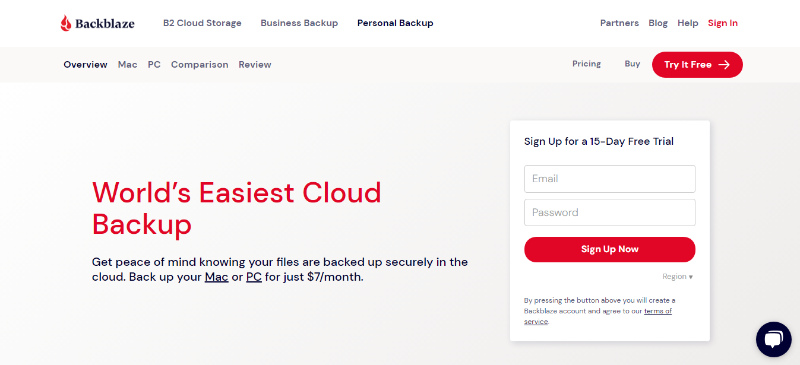Focus the Password input field

point(610,212)
